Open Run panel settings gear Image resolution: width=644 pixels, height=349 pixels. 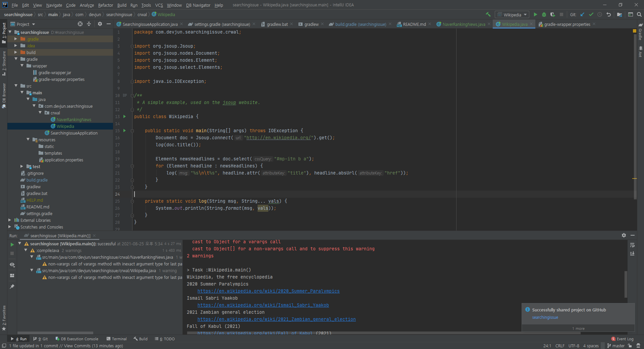pos(624,235)
